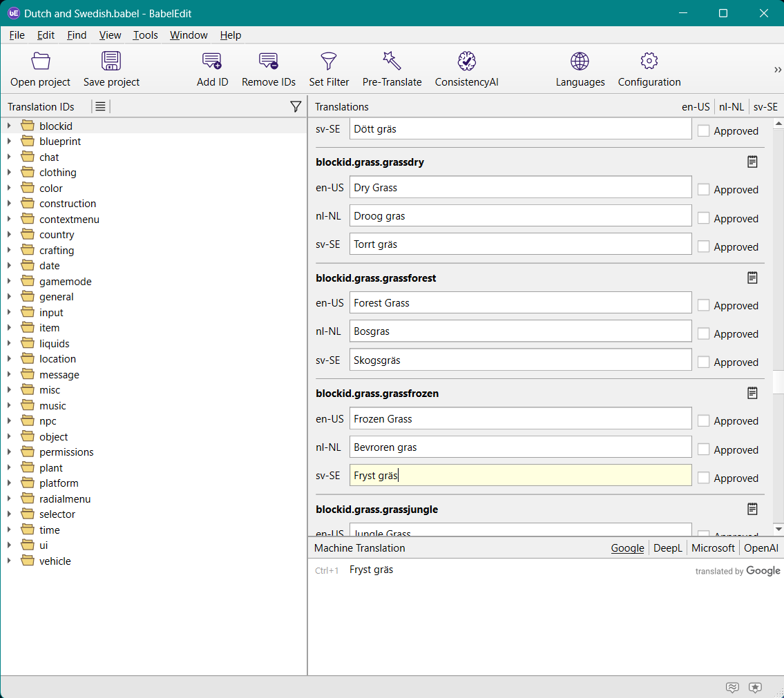Click the Save project disk icon

pyautogui.click(x=111, y=61)
